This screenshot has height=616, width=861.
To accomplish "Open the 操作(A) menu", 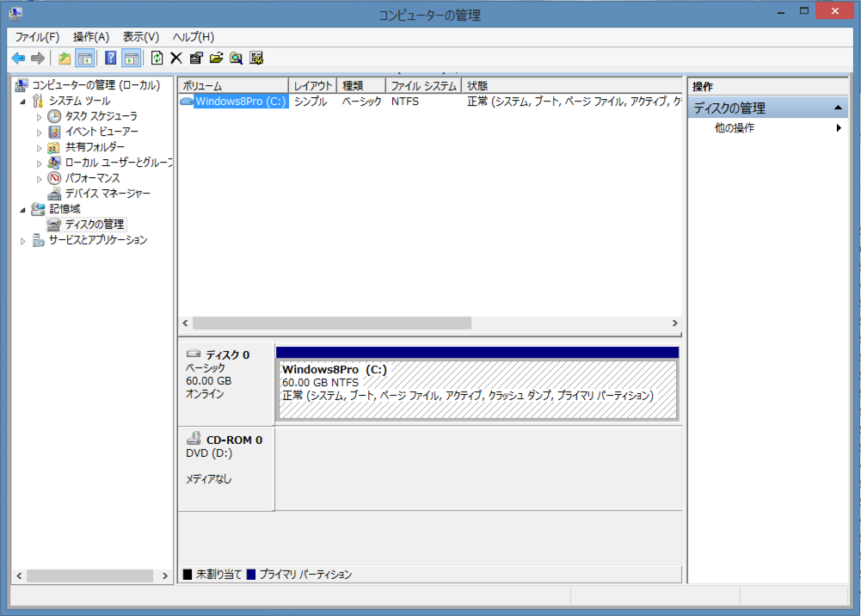I will click(91, 37).
